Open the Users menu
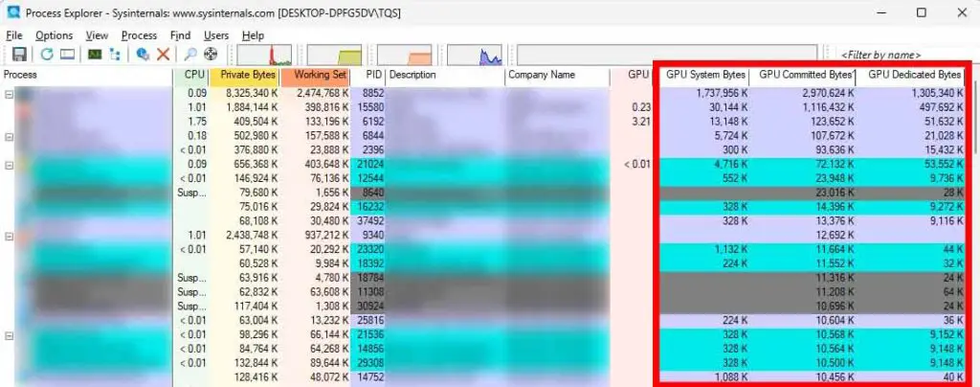Image resolution: width=980 pixels, height=387 pixels. [x=216, y=35]
